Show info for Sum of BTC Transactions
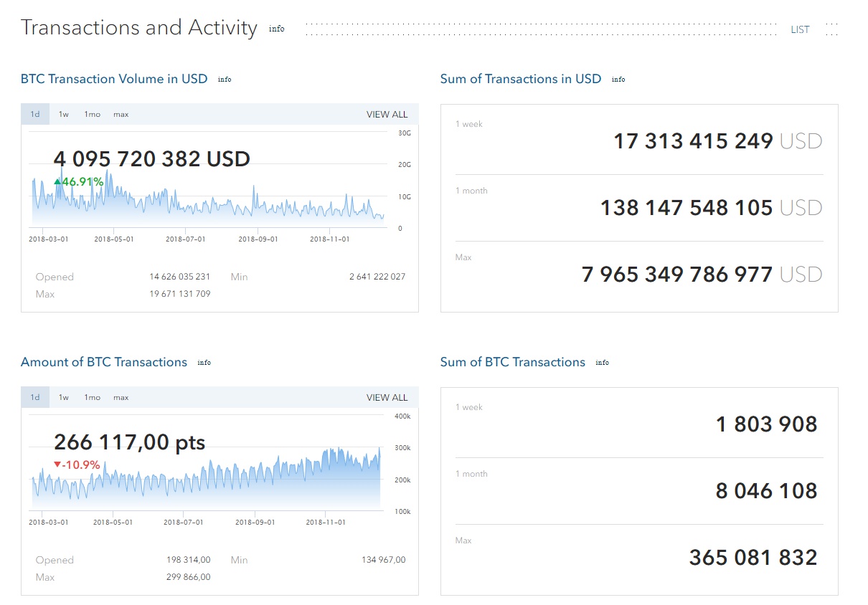This screenshot has width=868, height=605. pyautogui.click(x=602, y=363)
